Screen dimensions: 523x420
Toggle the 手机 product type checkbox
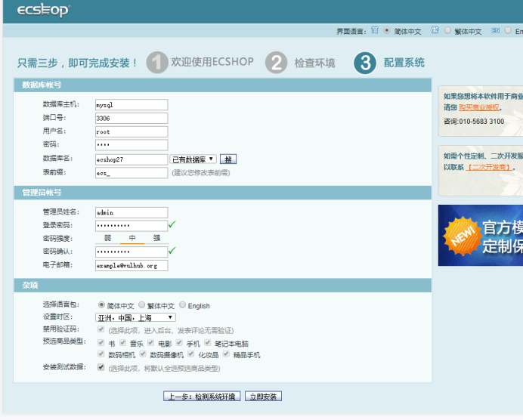[179, 342]
